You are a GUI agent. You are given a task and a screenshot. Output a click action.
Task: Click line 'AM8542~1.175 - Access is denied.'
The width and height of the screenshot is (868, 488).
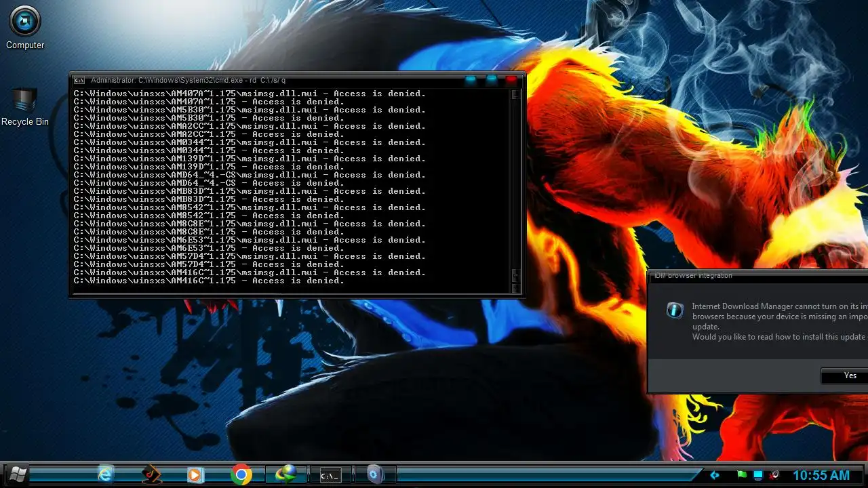[209, 216]
